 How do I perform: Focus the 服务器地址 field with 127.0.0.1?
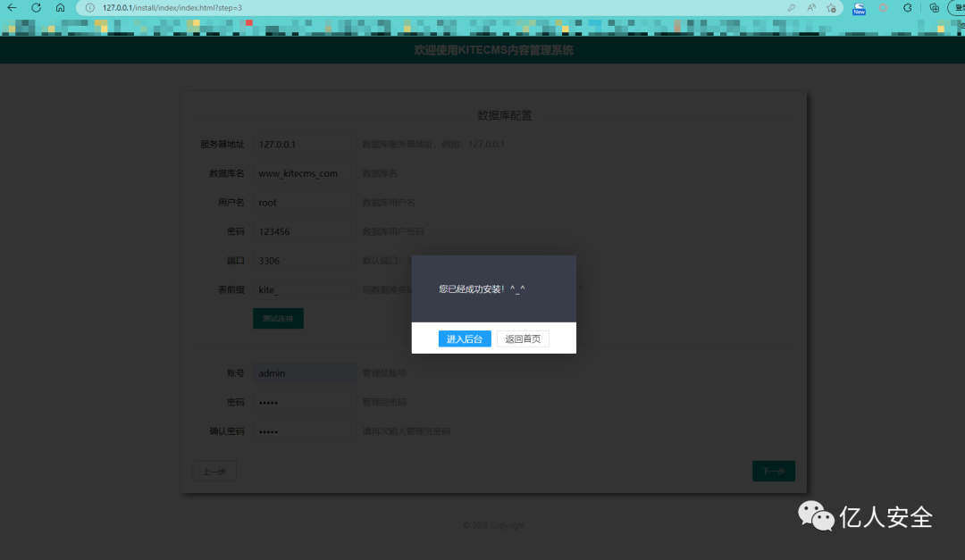coord(305,144)
